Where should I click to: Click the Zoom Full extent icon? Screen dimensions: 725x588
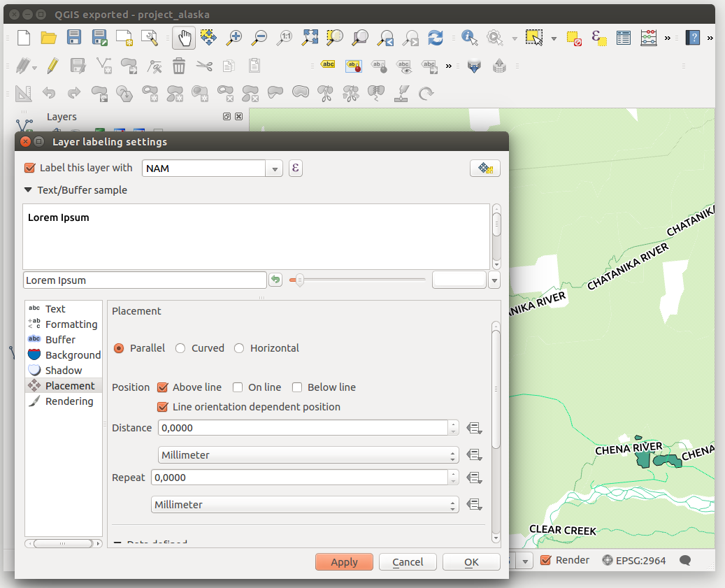310,38
